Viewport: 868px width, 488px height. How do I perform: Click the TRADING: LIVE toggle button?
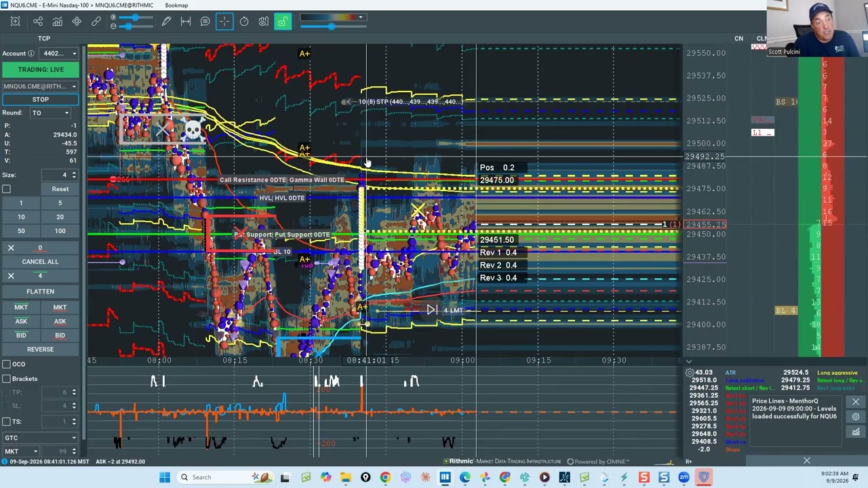click(41, 70)
